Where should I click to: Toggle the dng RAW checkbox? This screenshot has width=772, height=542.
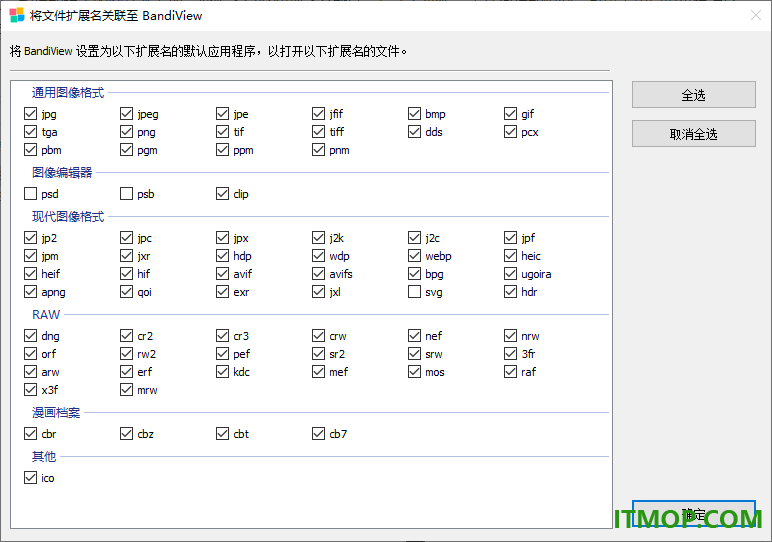(x=31, y=336)
